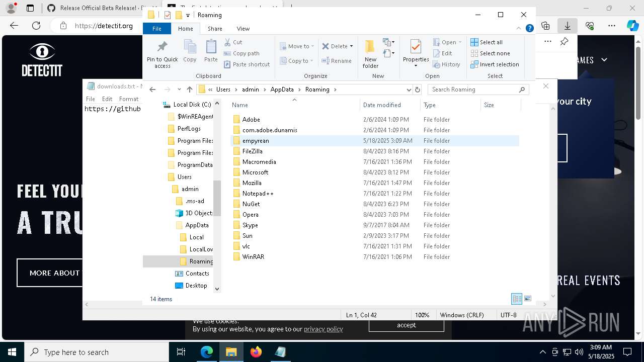Switch to the Share ribbon tab
The image size is (644, 362).
[x=215, y=29]
